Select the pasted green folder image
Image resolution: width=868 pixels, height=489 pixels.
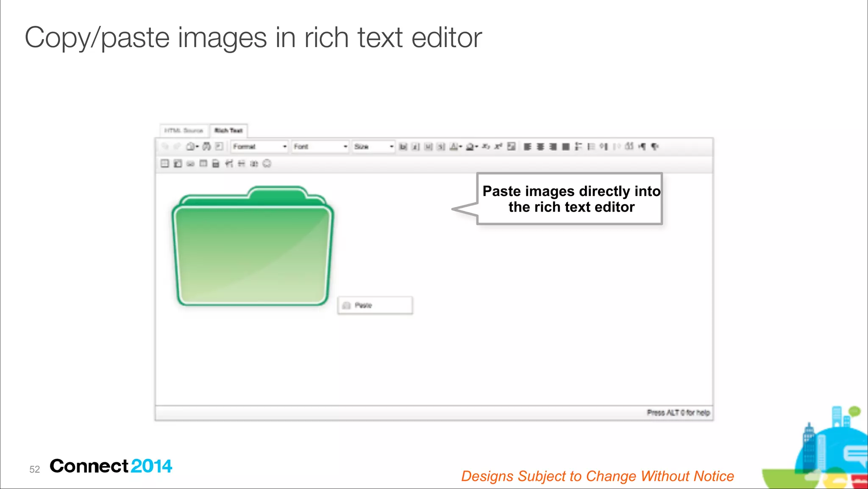tap(253, 246)
